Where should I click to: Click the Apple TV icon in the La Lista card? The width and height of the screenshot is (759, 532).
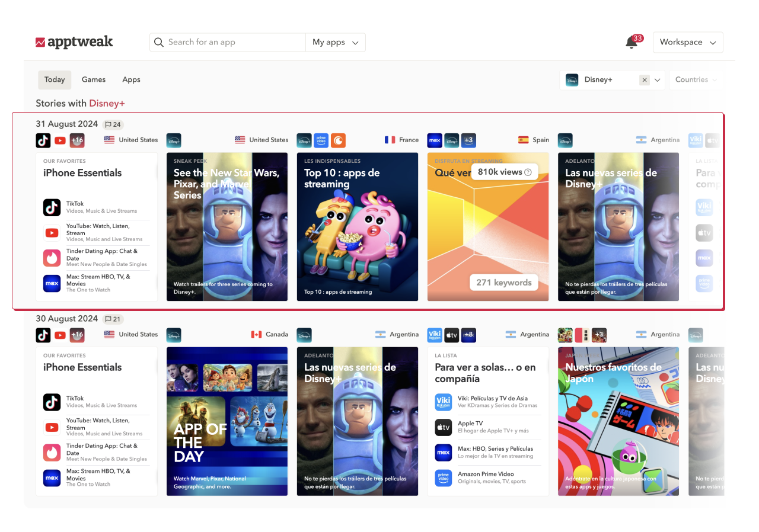[444, 427]
